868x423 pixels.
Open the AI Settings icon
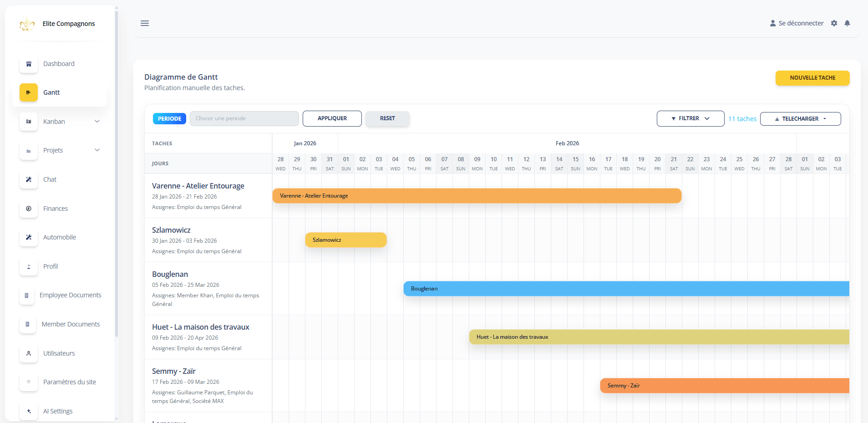[x=29, y=411]
